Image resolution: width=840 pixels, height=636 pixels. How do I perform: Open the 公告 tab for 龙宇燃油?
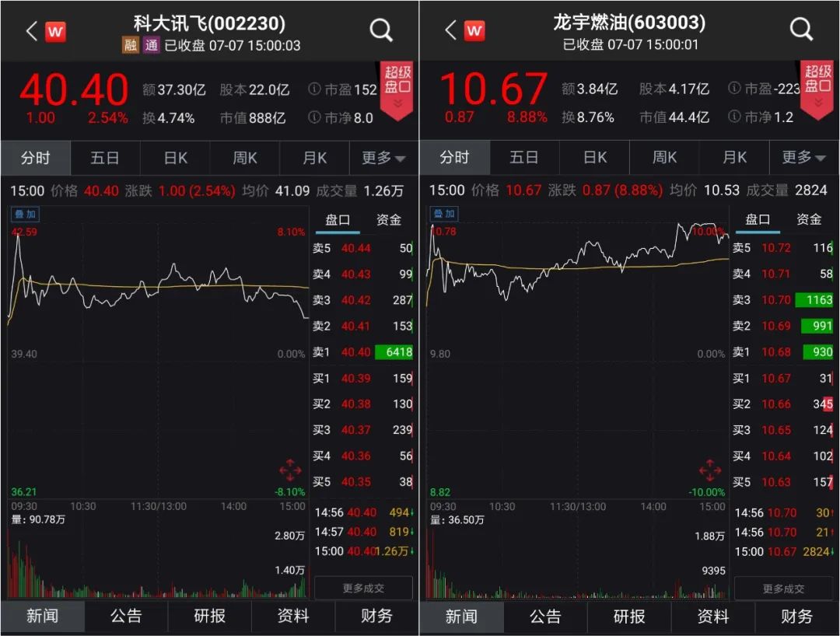click(x=545, y=617)
